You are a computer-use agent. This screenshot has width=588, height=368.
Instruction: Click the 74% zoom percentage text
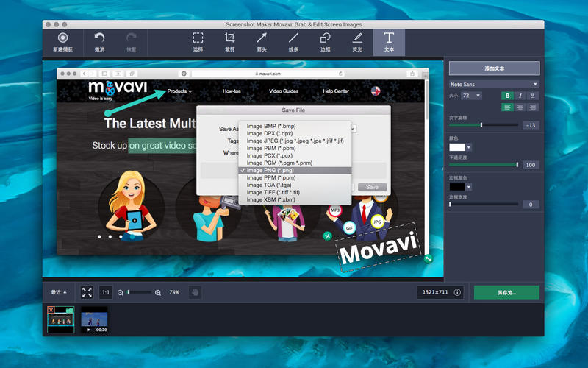point(174,292)
